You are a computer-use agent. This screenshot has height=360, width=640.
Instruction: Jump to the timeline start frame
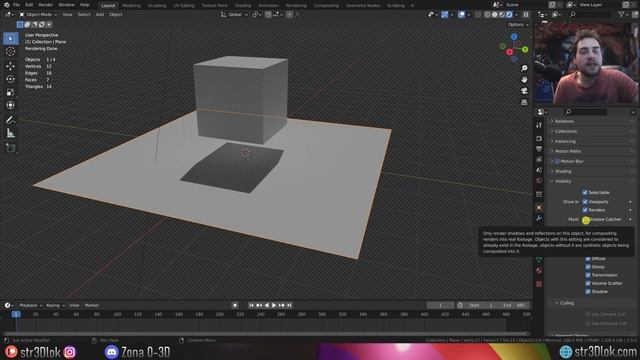coord(251,305)
